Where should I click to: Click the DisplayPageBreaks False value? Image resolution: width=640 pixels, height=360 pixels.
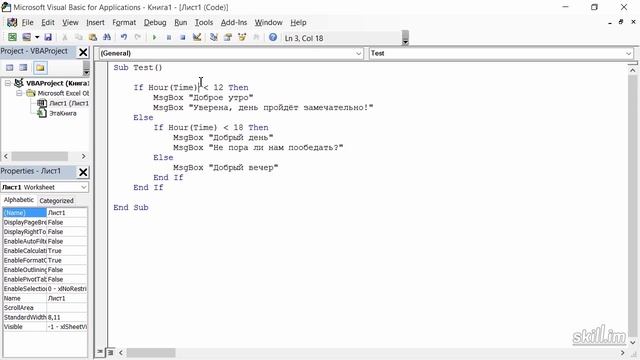click(x=67, y=222)
